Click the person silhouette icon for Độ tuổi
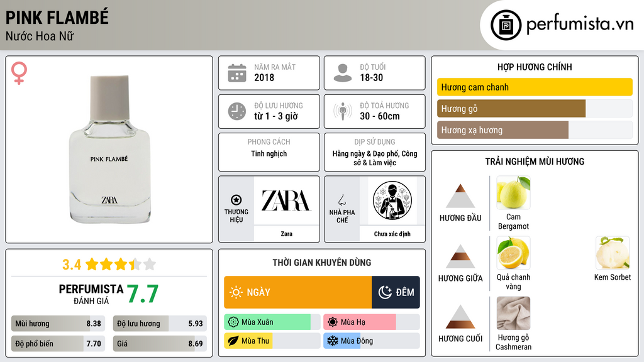Viewport: 644px width, 362px height. pos(343,73)
